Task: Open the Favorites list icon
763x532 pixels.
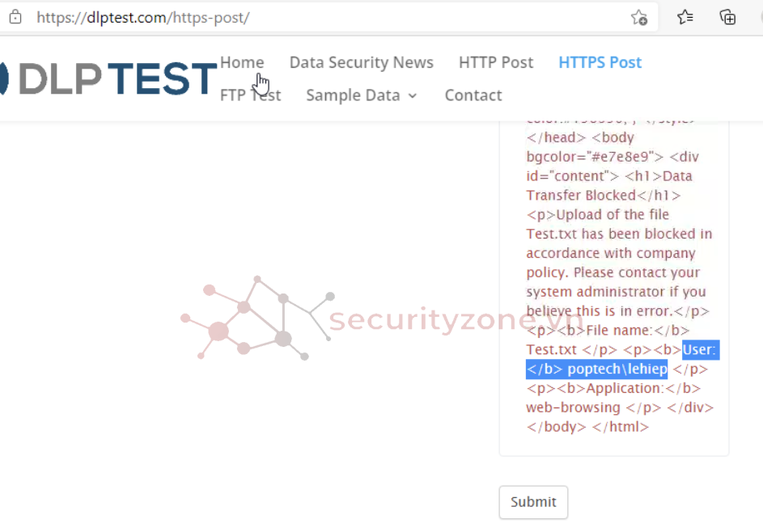Action: click(685, 17)
